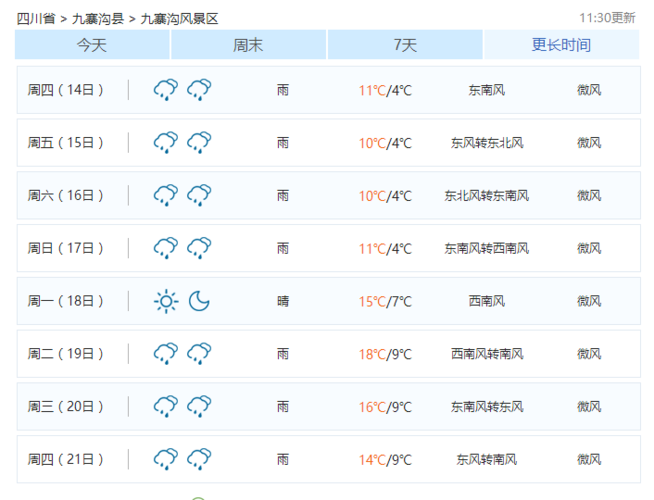654x500 pixels.
Task: Select the 周二（19日）date label
Action: click(65, 354)
